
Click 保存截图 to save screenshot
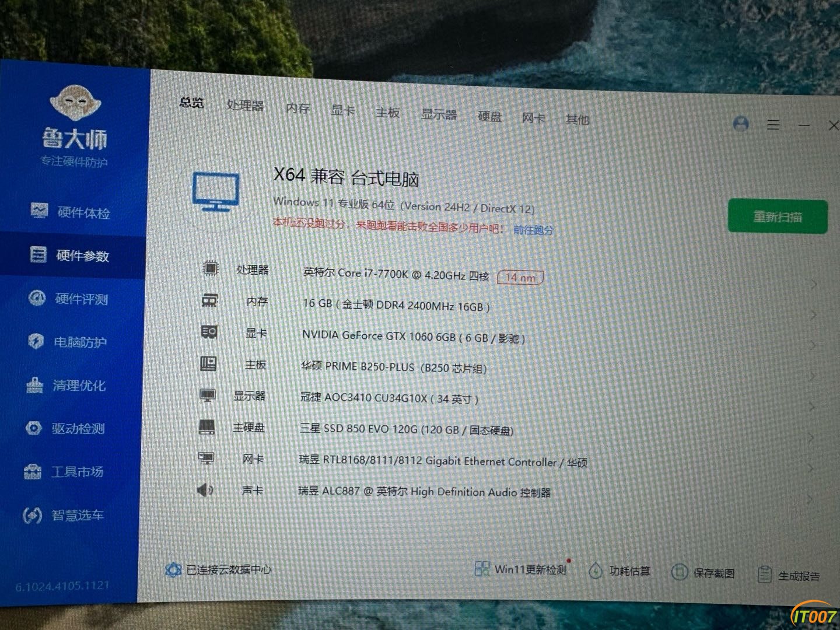point(703,573)
